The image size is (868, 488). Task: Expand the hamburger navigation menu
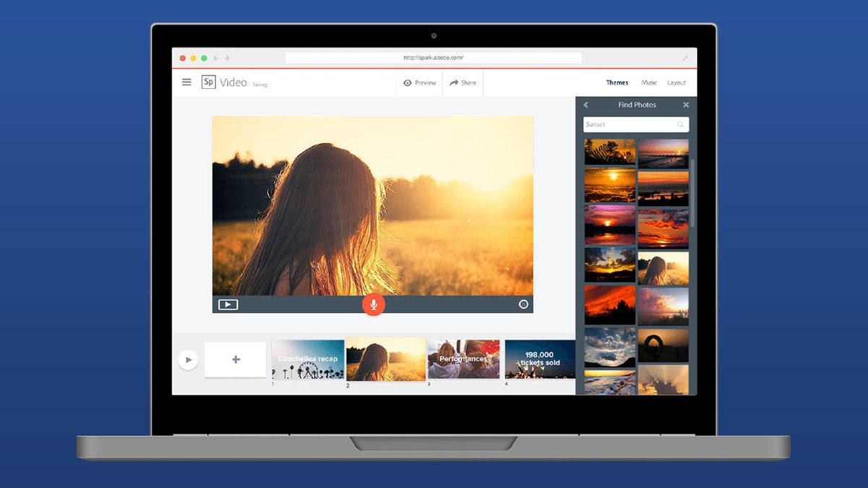(x=187, y=82)
